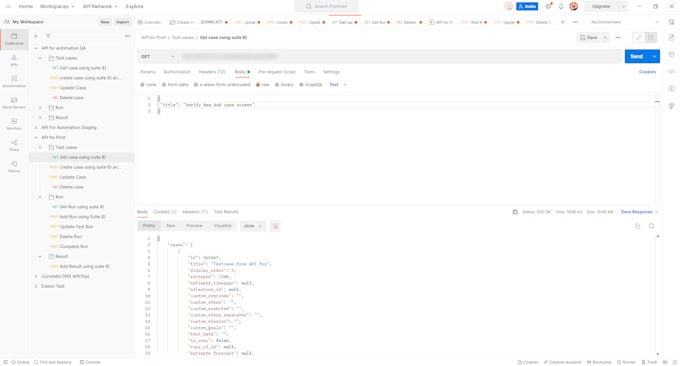Click the Search Postman field
680x366 pixels.
click(x=327, y=7)
